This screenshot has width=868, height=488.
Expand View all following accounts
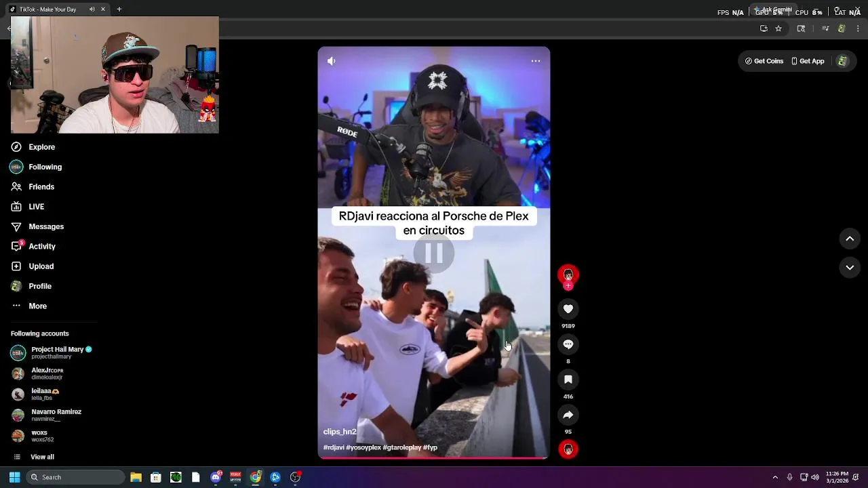[x=34, y=457]
